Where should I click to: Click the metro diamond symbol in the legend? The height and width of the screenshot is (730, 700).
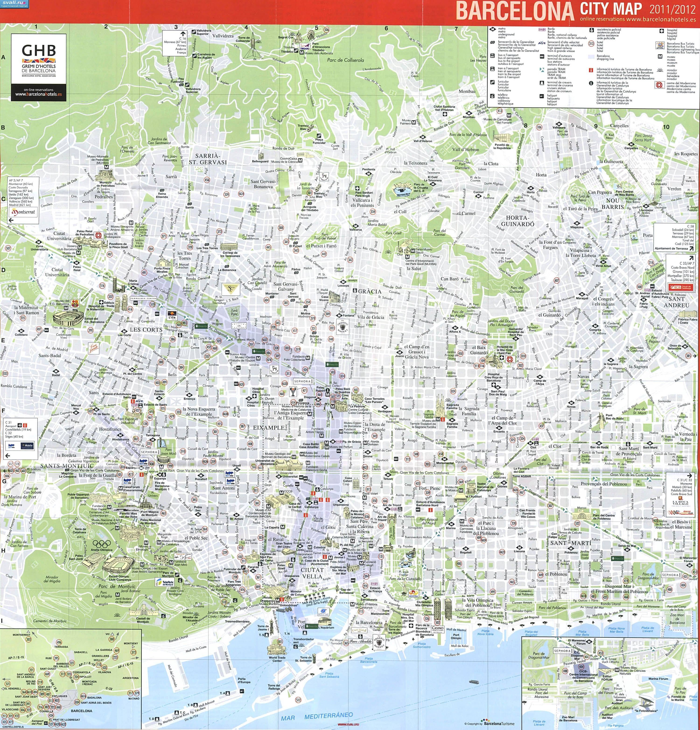(492, 29)
